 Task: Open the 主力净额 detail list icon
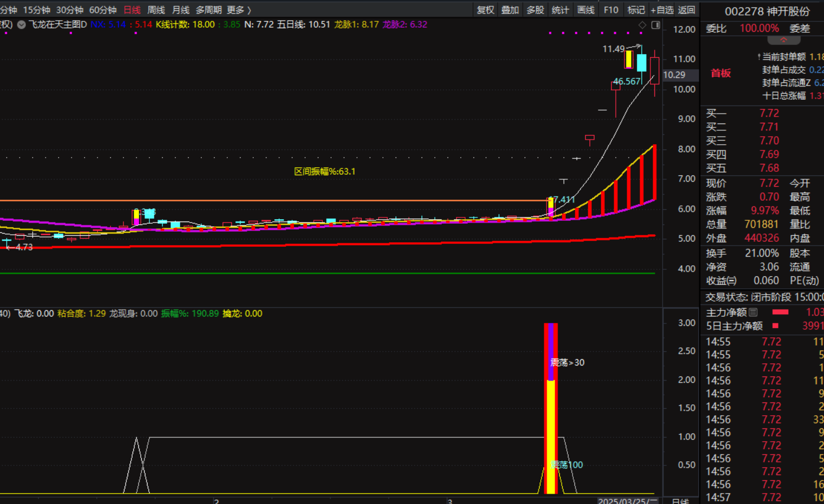click(753, 313)
